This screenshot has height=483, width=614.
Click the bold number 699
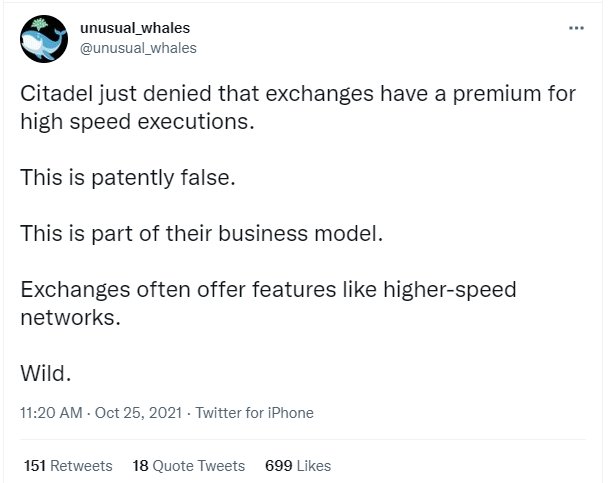tap(278, 466)
